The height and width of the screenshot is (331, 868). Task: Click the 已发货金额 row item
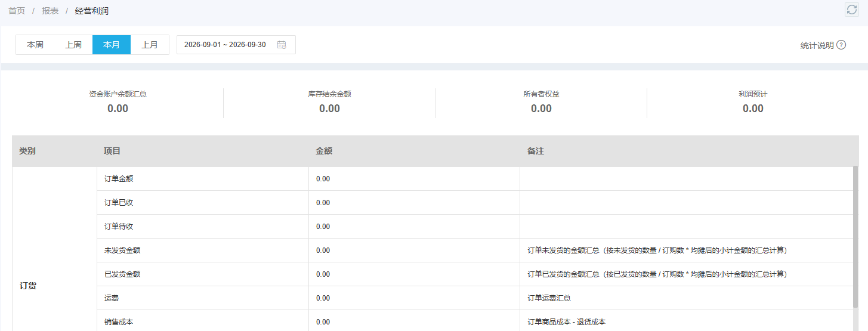coord(122,274)
